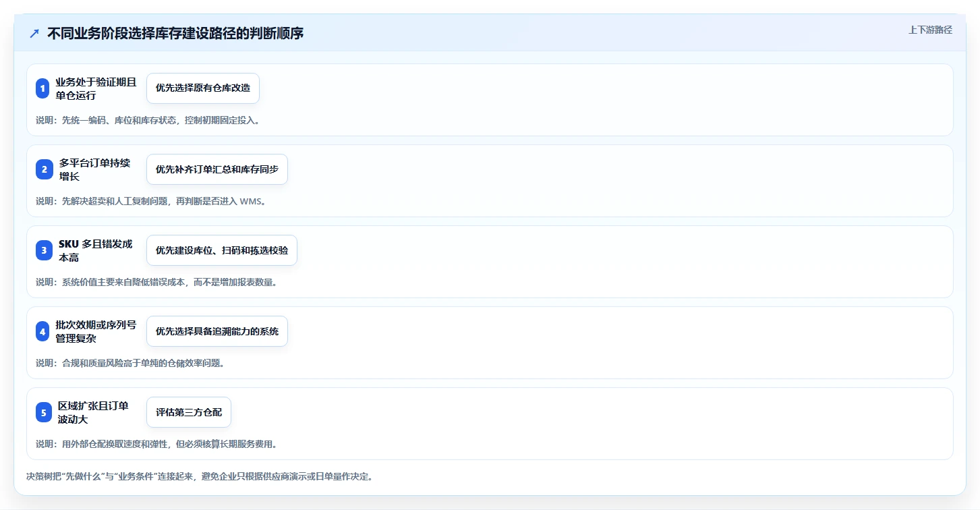Click the step 1 number badge

pyautogui.click(x=42, y=88)
